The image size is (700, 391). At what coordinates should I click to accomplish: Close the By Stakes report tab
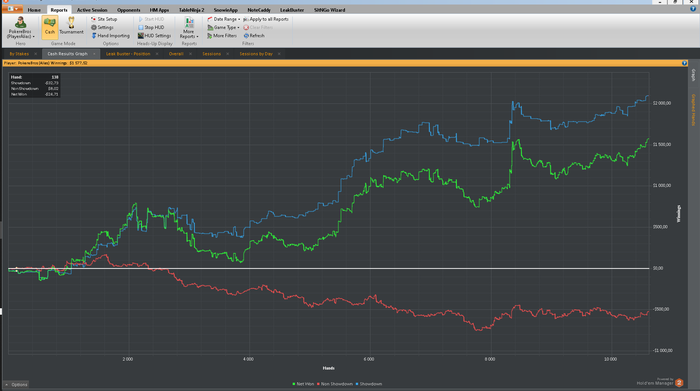[36, 54]
